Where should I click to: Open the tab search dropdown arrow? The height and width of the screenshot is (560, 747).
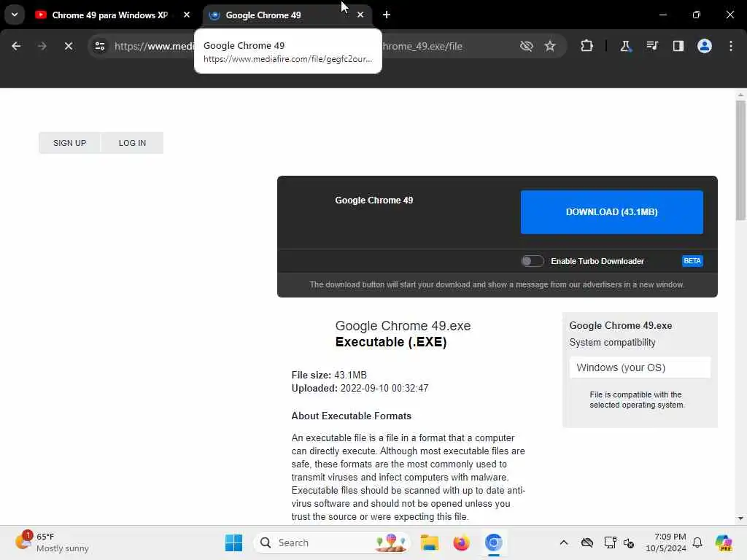pyautogui.click(x=15, y=15)
